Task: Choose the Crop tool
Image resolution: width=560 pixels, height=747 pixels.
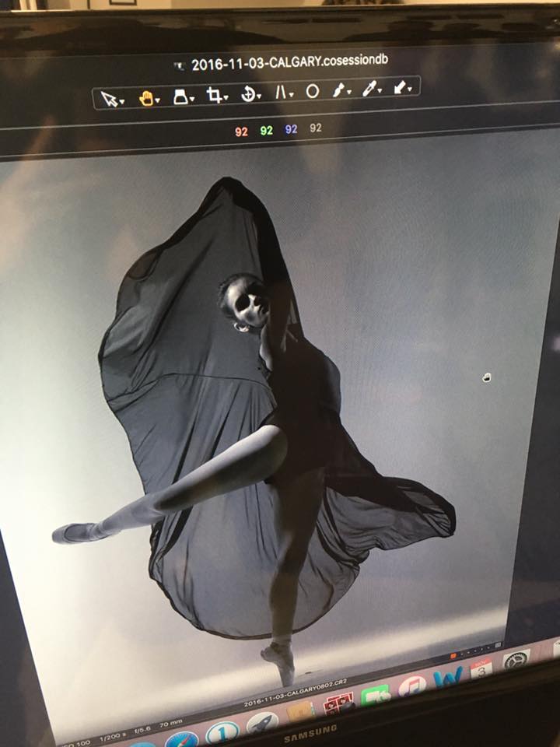Action: tap(215, 95)
